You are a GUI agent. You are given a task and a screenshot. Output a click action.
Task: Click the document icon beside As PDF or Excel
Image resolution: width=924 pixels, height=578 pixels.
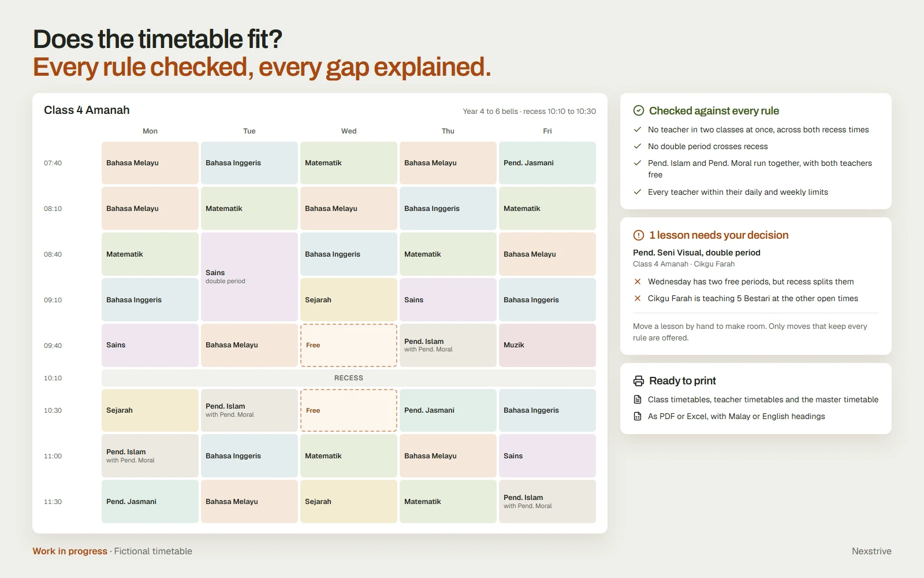[638, 416]
